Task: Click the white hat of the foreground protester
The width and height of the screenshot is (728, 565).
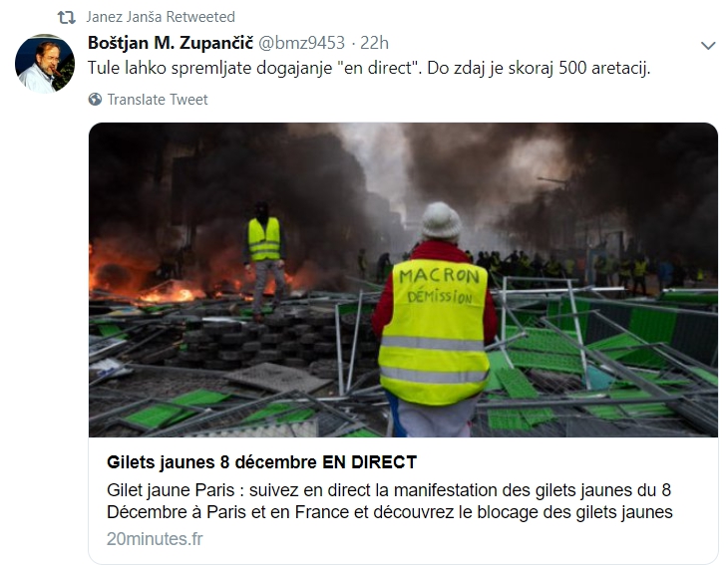Action: tap(441, 221)
